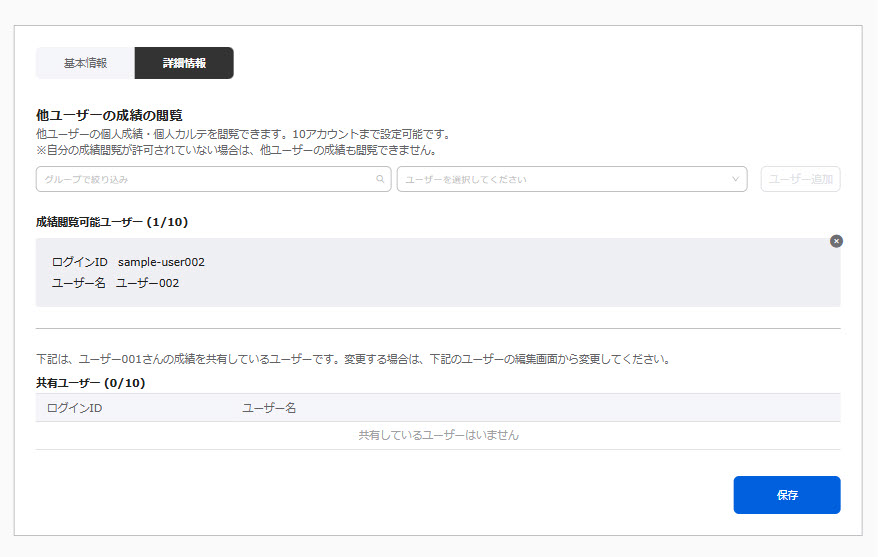This screenshot has height=557, width=878.
Task: Click the 共有ユーザー (0/10) heading
Action: click(91, 383)
